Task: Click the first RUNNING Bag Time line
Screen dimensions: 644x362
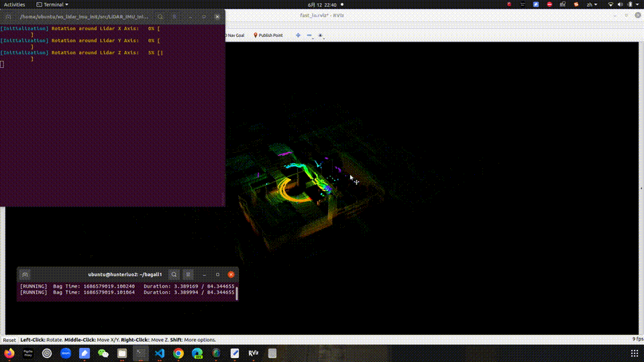Action: (127, 286)
